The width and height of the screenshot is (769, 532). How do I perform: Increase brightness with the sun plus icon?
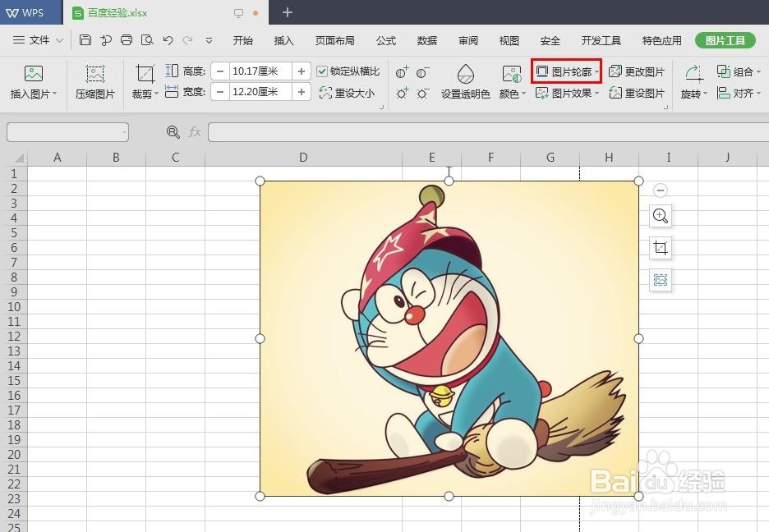[x=402, y=93]
